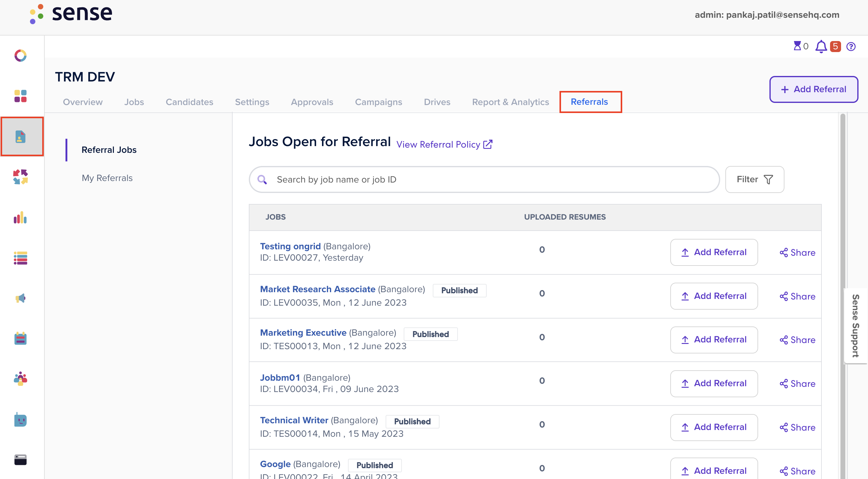This screenshot has width=868, height=479.
Task: Click the JOBS column header
Action: tap(275, 217)
